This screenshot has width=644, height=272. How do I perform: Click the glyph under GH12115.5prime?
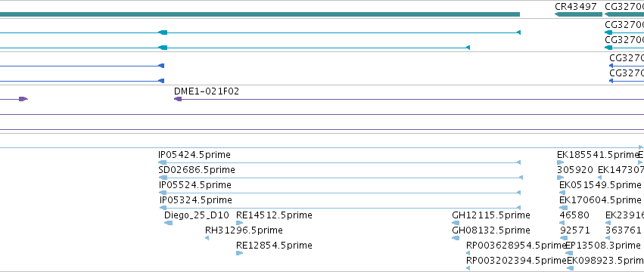point(456,223)
